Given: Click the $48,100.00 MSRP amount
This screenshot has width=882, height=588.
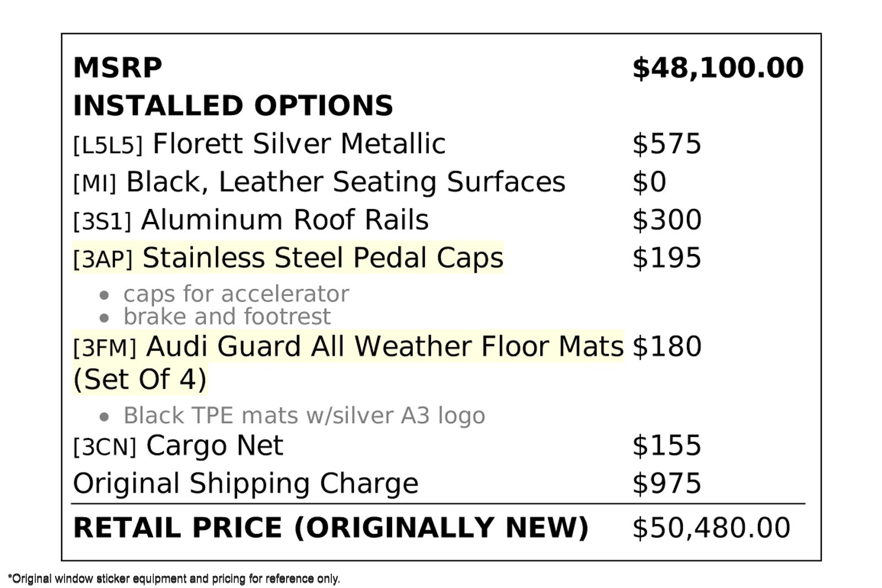Looking at the screenshot, I should click(718, 68).
